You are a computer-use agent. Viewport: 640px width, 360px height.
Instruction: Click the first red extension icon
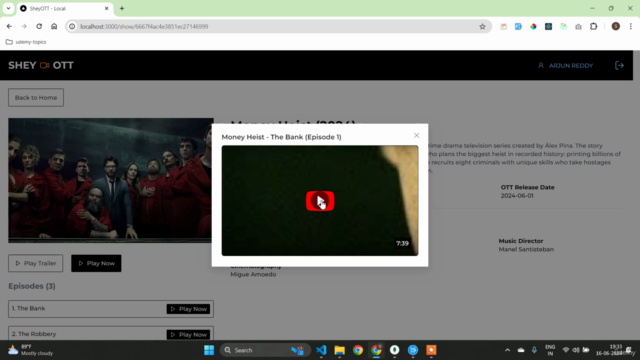tap(503, 27)
